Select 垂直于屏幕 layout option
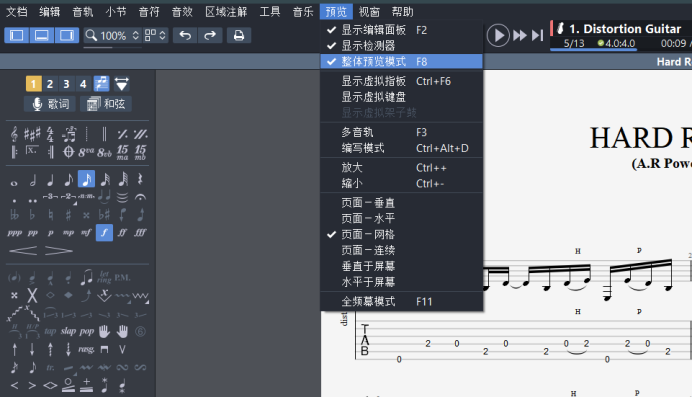692x397 pixels. 402,266
